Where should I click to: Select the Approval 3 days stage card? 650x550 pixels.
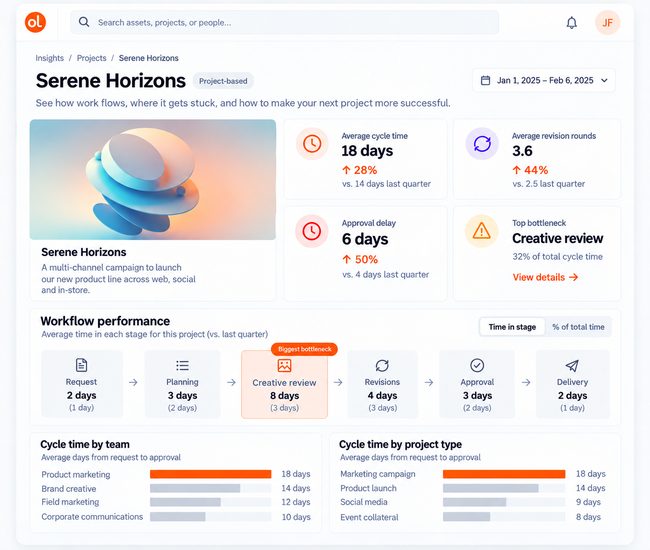(x=477, y=383)
